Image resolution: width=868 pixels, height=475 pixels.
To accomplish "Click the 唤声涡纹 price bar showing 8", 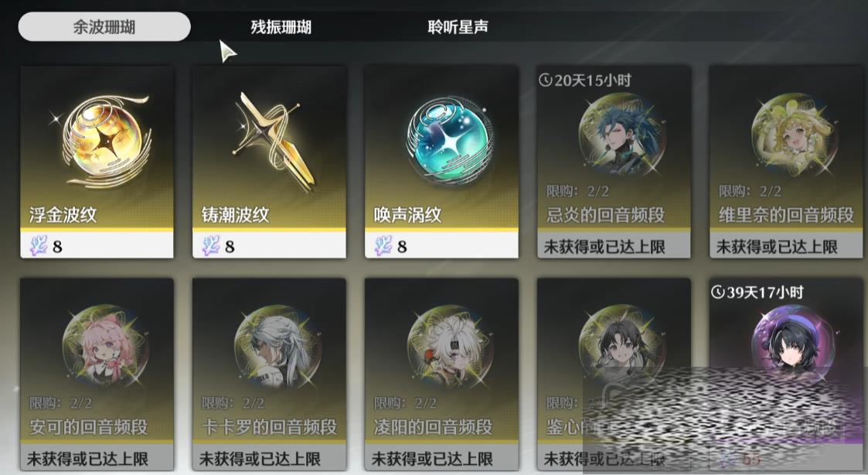I will coord(441,245).
